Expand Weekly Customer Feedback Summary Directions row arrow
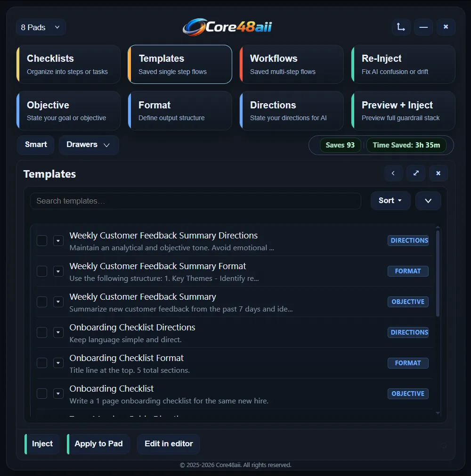 point(58,241)
